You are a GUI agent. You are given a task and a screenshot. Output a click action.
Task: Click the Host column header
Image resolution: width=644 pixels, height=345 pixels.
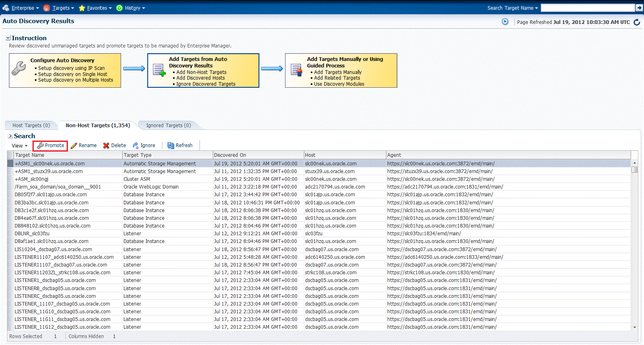coord(345,155)
